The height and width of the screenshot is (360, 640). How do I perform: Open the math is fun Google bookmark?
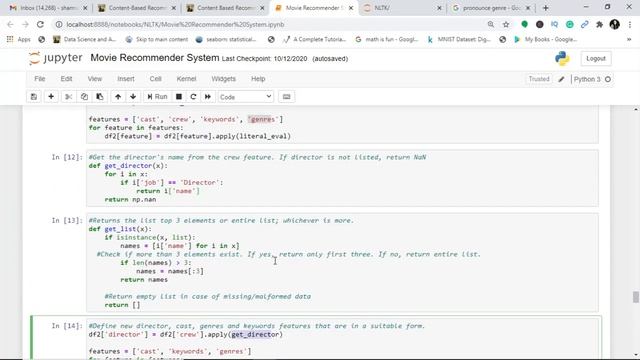point(387,39)
